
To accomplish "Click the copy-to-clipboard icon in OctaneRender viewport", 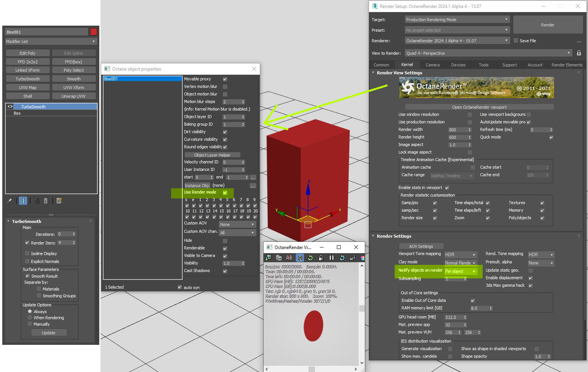I will [x=279, y=258].
